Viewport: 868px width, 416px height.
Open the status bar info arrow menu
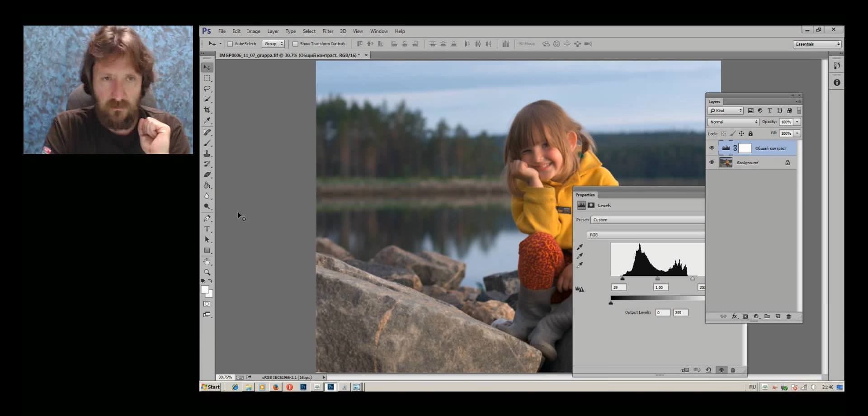click(324, 377)
